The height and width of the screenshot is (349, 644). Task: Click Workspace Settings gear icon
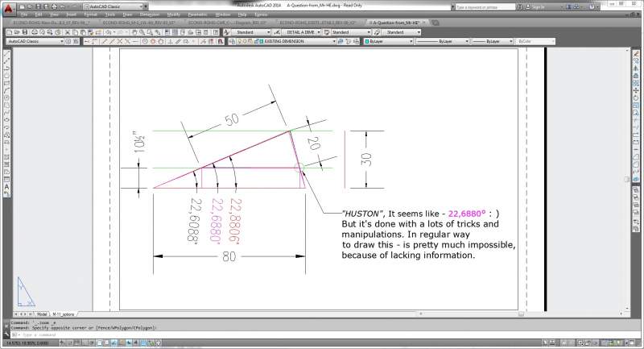[x=68, y=41]
